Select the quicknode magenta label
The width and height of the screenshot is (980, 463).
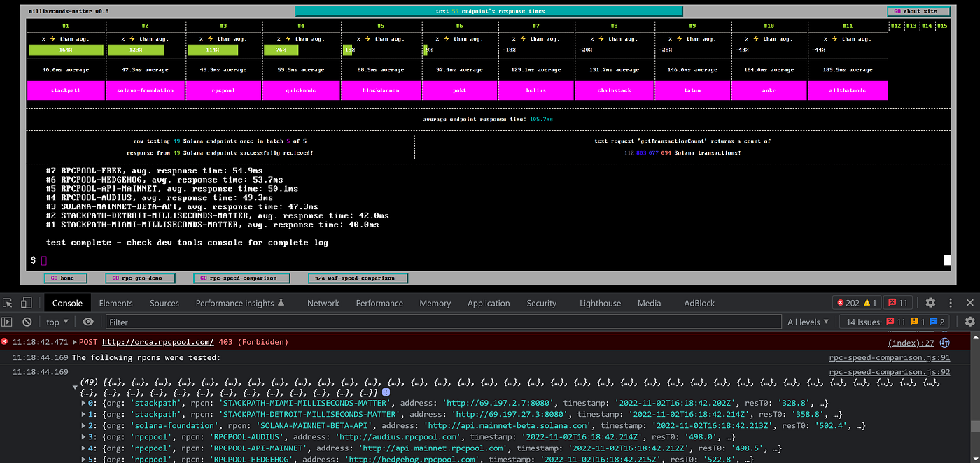click(301, 90)
